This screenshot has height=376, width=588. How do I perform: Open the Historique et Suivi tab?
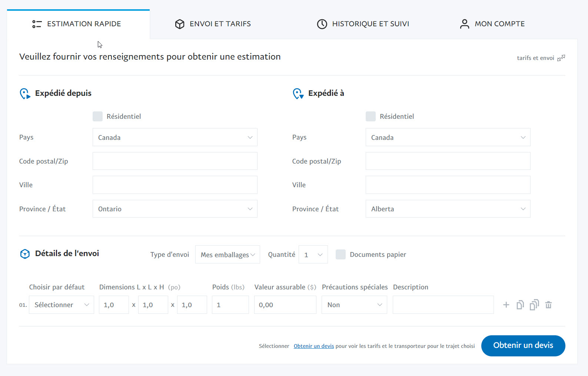(363, 24)
